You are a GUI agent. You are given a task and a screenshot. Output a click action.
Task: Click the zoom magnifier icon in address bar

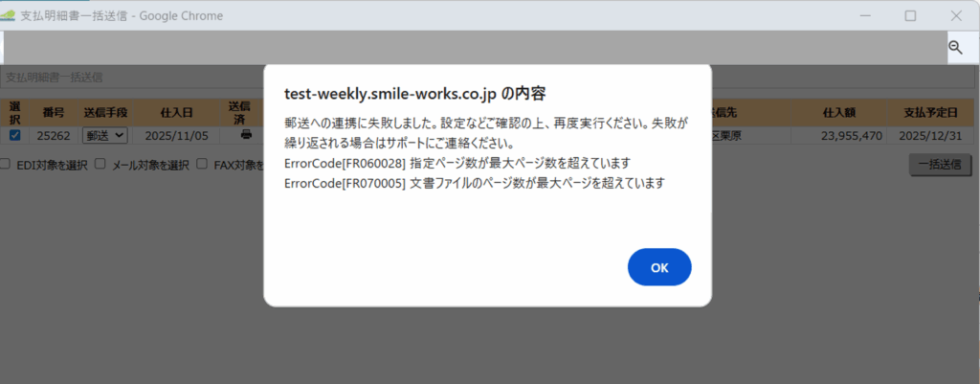point(955,47)
